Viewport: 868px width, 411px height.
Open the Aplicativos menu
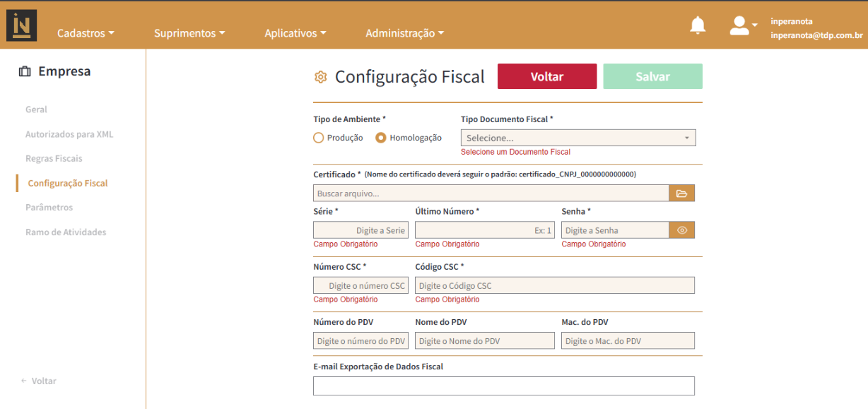coord(295,33)
